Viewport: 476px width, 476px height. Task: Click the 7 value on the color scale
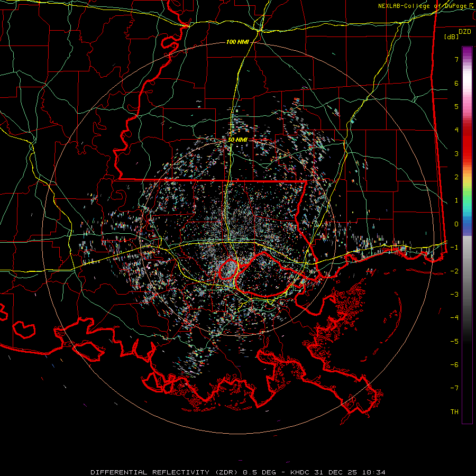pos(456,59)
